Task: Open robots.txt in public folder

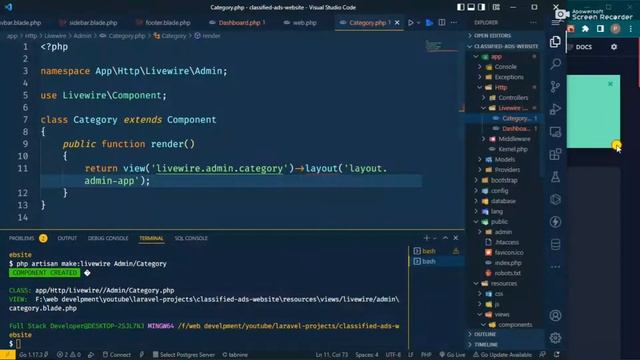Action: [507, 273]
